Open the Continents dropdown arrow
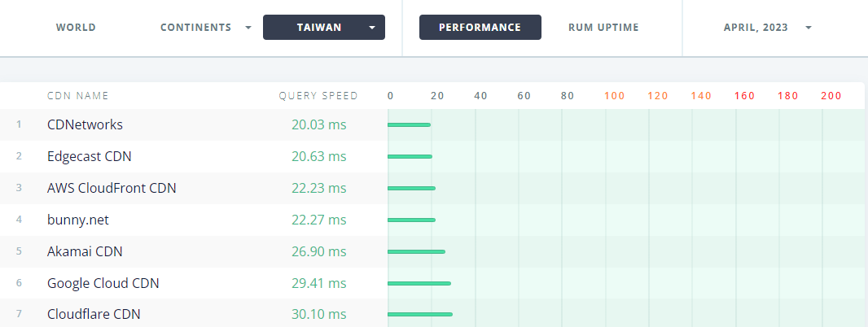The height and width of the screenshot is (327, 868). pyautogui.click(x=248, y=28)
